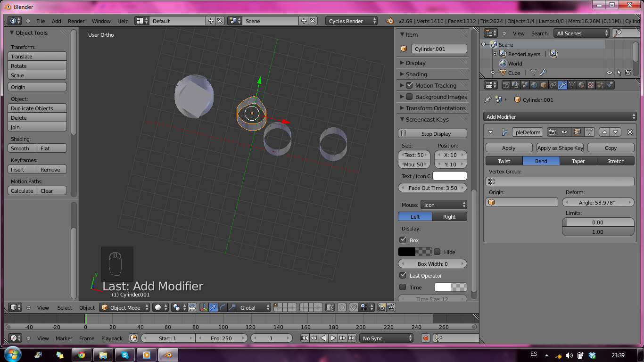Enable the Hide checkbox

tap(437, 252)
